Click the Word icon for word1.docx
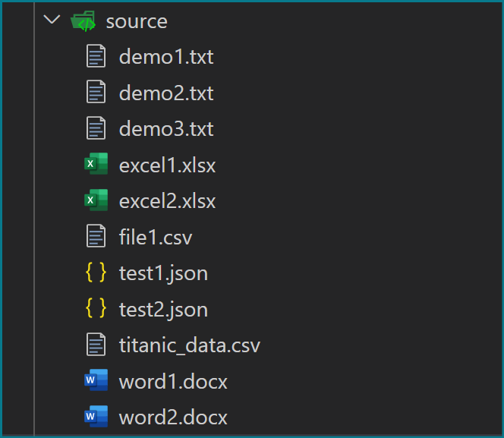 (x=96, y=380)
